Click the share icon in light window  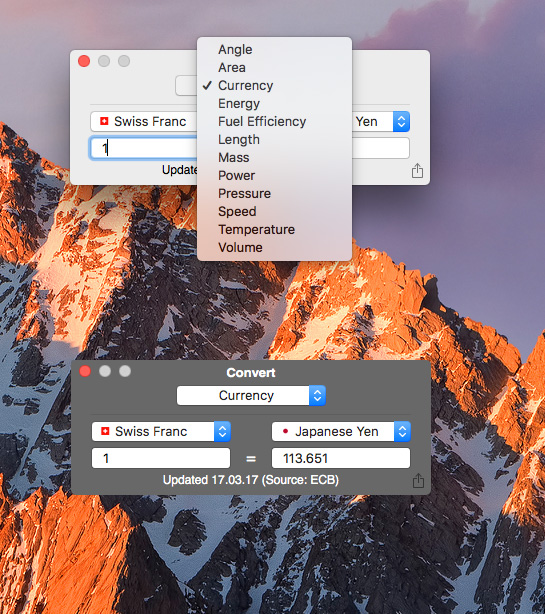[417, 171]
